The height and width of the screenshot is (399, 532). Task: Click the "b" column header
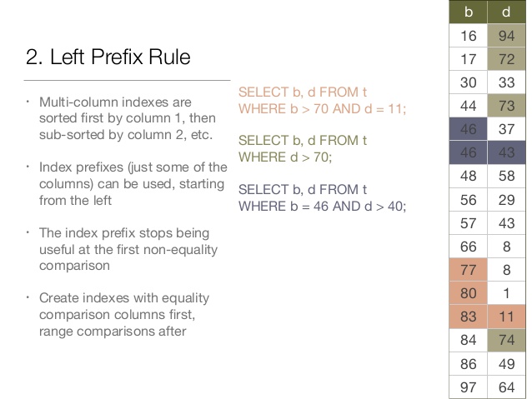point(469,12)
